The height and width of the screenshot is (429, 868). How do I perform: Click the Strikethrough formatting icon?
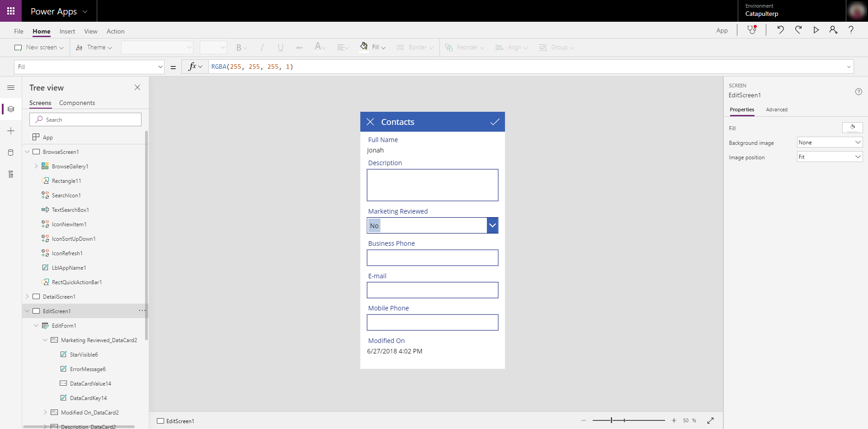(x=299, y=48)
